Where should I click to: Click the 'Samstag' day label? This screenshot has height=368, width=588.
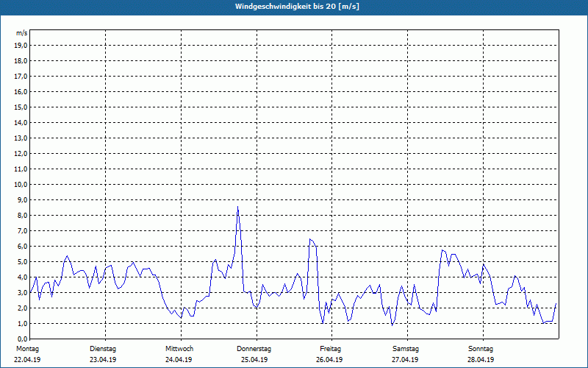406,349
